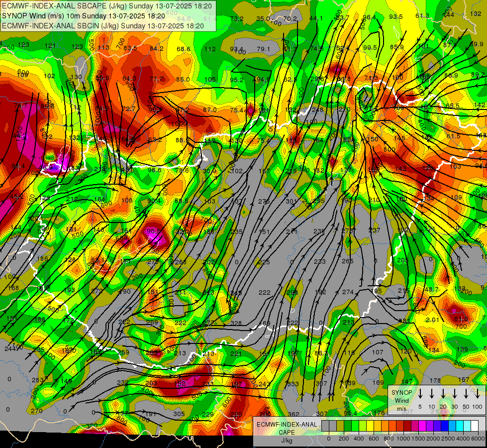Click the map value 73.2
The width and height of the screenshot is (487, 448).
point(237,18)
